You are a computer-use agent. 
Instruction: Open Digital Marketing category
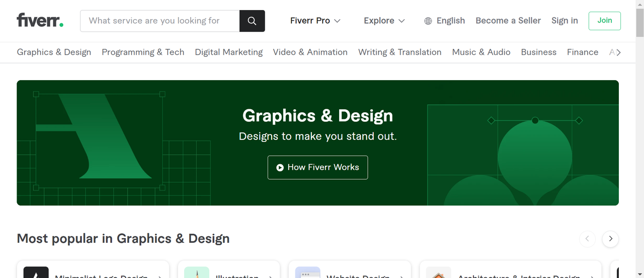229,52
